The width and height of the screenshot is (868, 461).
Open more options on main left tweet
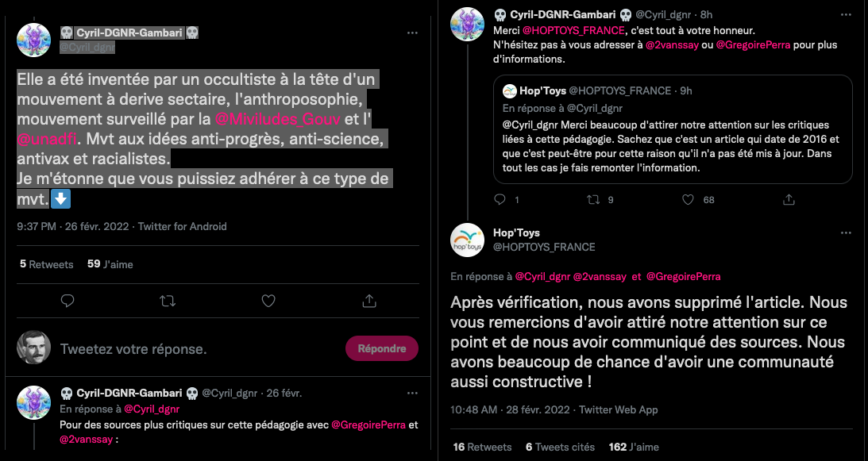click(412, 33)
